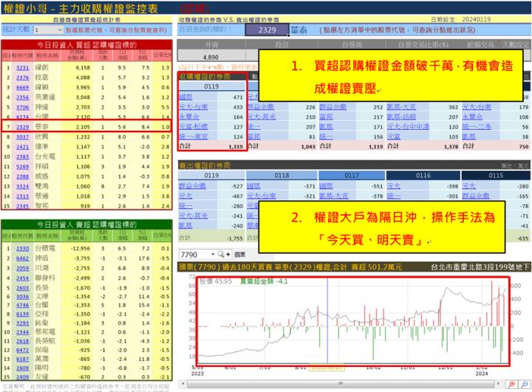Open stock code 6462 in sell list
532x392 pixels.
23,258
